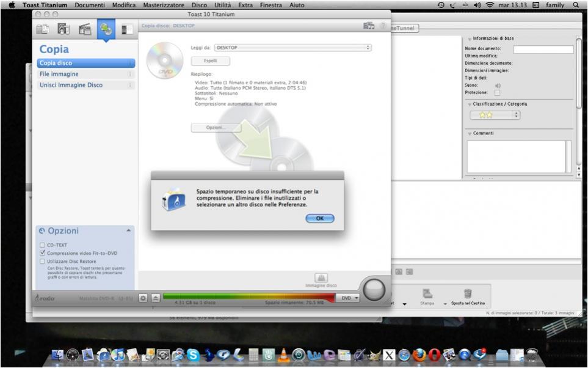This screenshot has height=368, width=588.
Task: Open the Aiuto menu
Action: pos(297,5)
